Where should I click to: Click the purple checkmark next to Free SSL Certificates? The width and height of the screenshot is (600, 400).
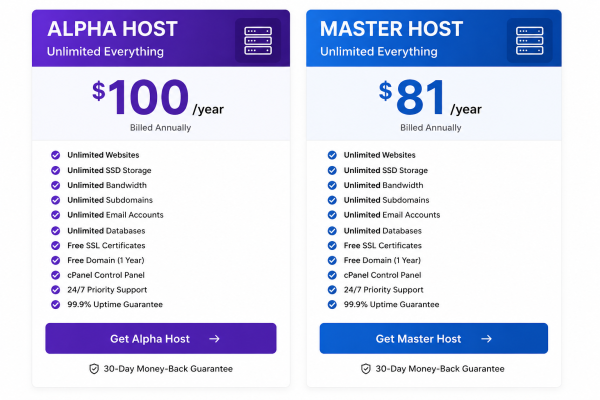[55, 245]
